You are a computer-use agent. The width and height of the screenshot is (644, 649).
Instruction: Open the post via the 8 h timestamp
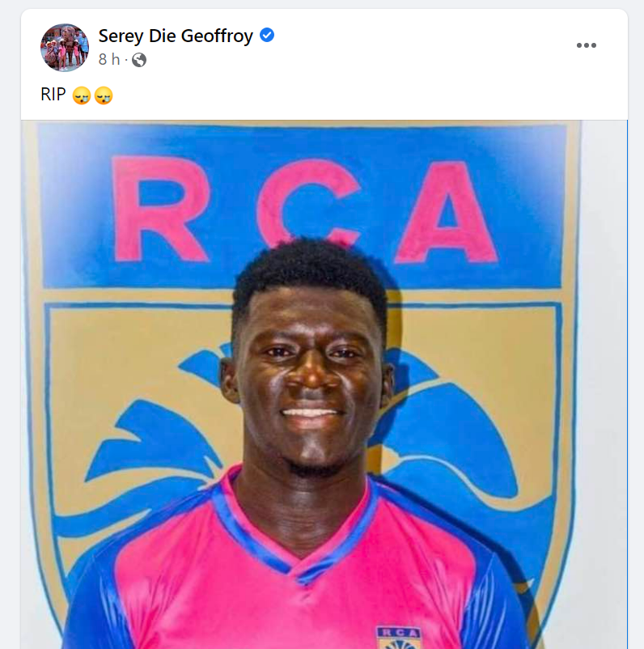pyautogui.click(x=109, y=60)
